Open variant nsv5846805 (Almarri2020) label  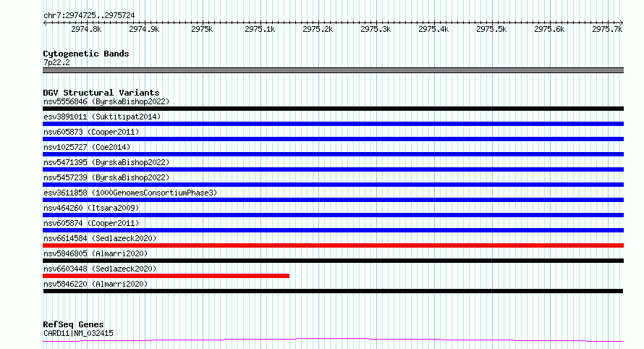(96, 253)
